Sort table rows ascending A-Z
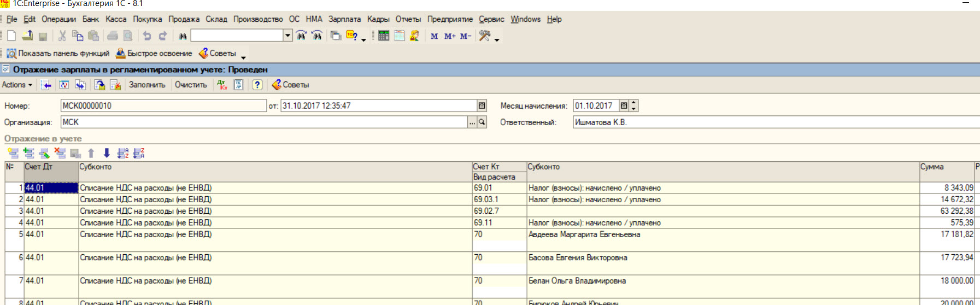The width and height of the screenshot is (980, 305). pos(123,154)
